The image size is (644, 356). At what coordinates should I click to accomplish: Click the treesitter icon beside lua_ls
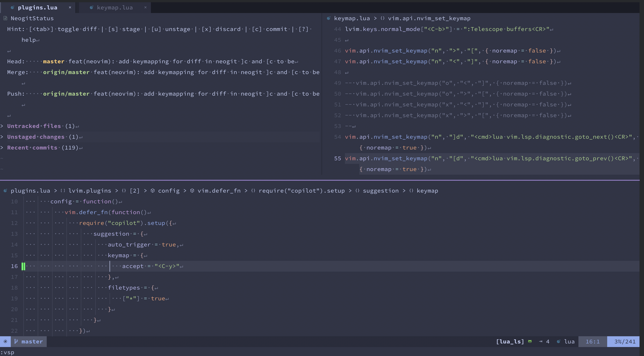tap(530, 341)
